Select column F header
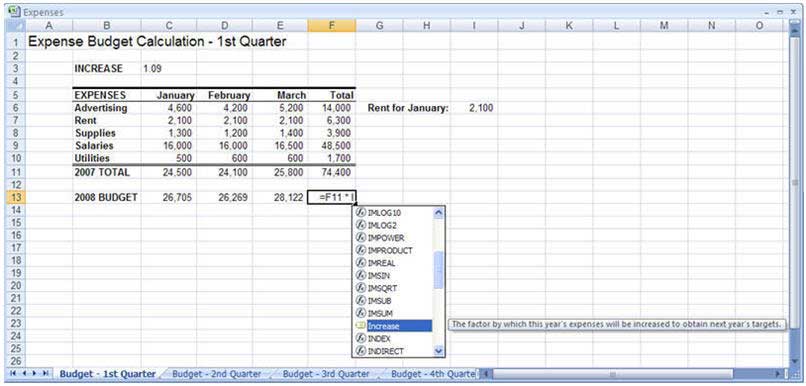The image size is (806, 386). pos(332,26)
